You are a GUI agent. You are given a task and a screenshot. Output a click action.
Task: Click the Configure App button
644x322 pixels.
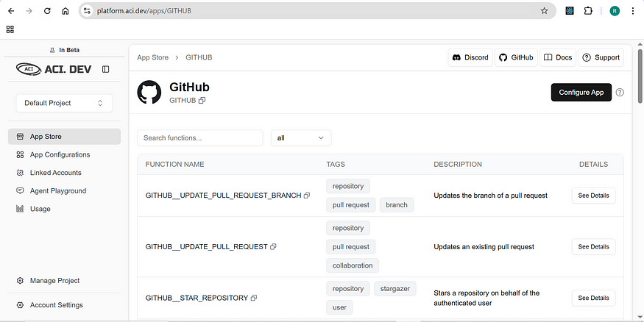click(x=581, y=93)
